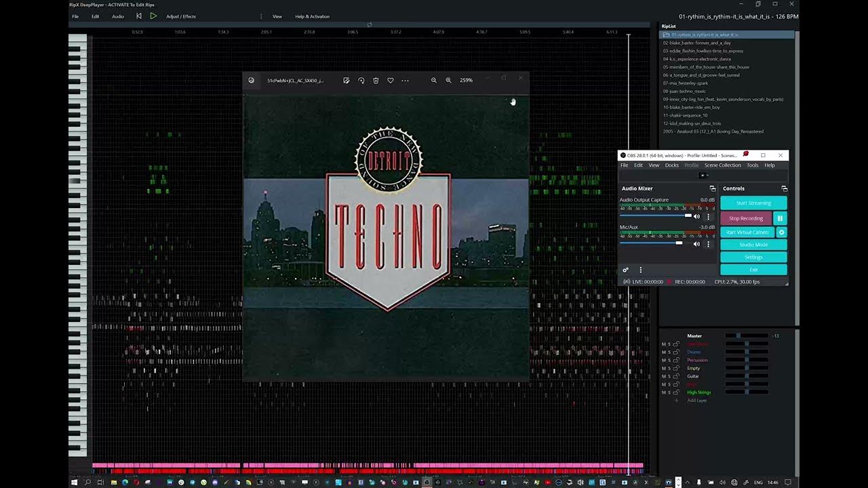The image size is (868, 488).
Task: Undock the OBS Controls panel
Action: click(784, 188)
